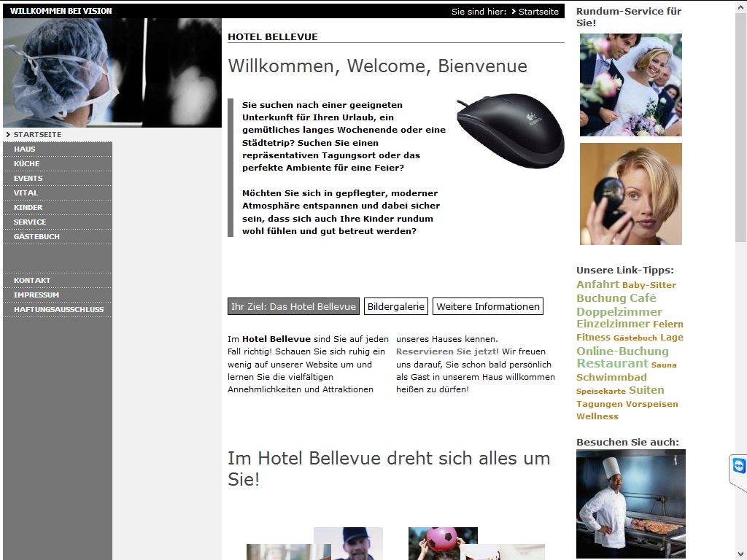Click 'Rundum-Service für Sie!' heading
The image size is (747, 560).
point(629,17)
